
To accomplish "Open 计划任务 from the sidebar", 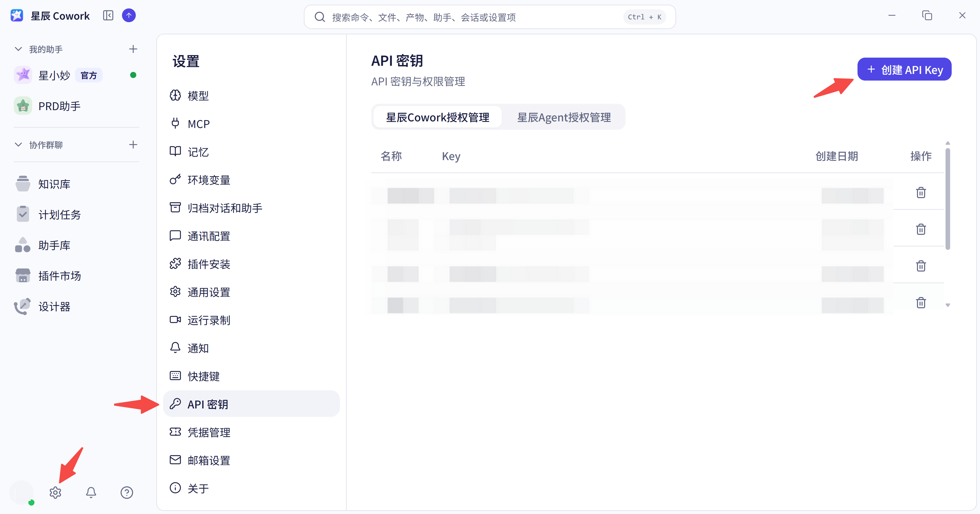I will [77, 214].
